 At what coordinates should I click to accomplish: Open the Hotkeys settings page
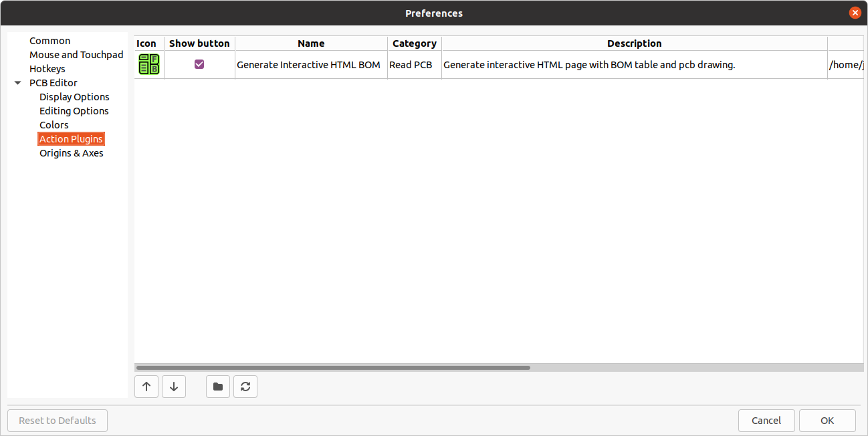point(47,68)
